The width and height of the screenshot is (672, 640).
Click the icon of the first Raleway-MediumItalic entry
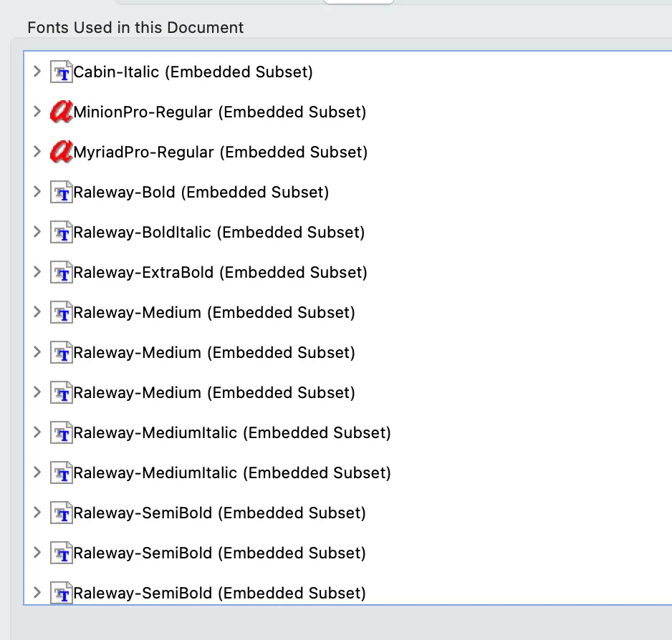pos(62,432)
